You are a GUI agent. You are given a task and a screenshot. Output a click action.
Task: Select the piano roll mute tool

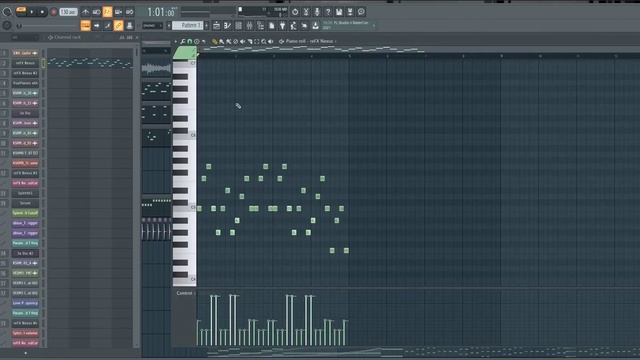(242, 41)
